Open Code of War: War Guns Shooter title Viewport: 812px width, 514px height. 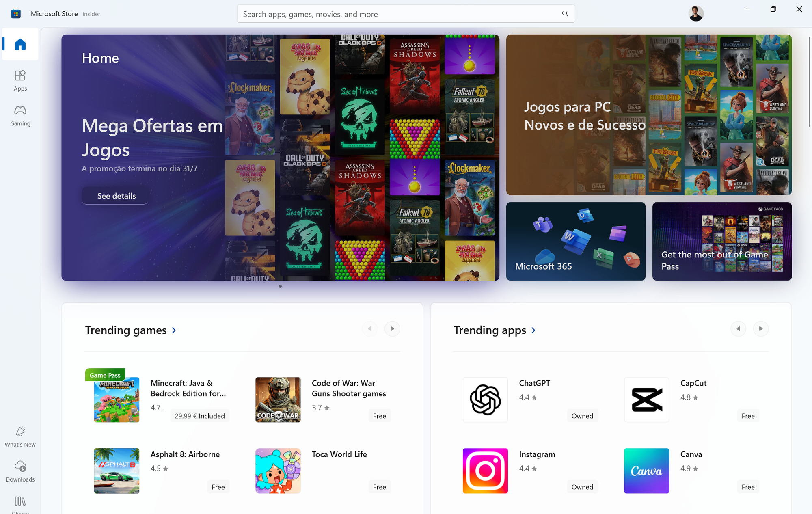click(349, 388)
